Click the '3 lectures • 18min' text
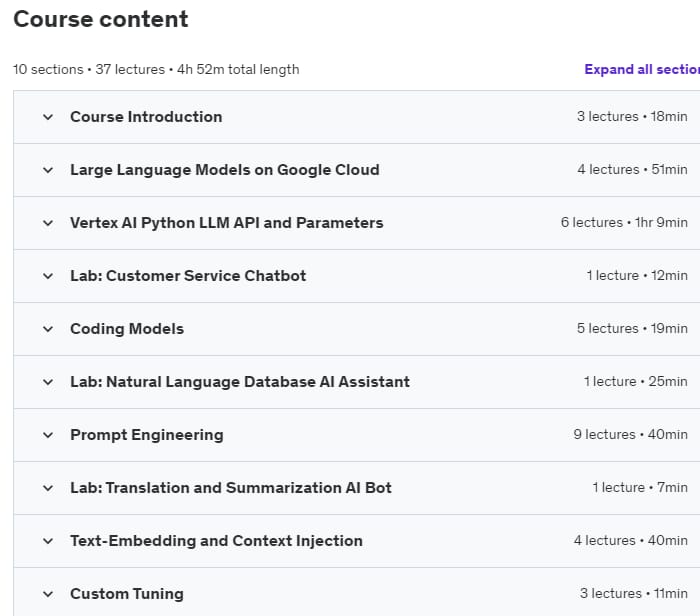 click(x=632, y=117)
